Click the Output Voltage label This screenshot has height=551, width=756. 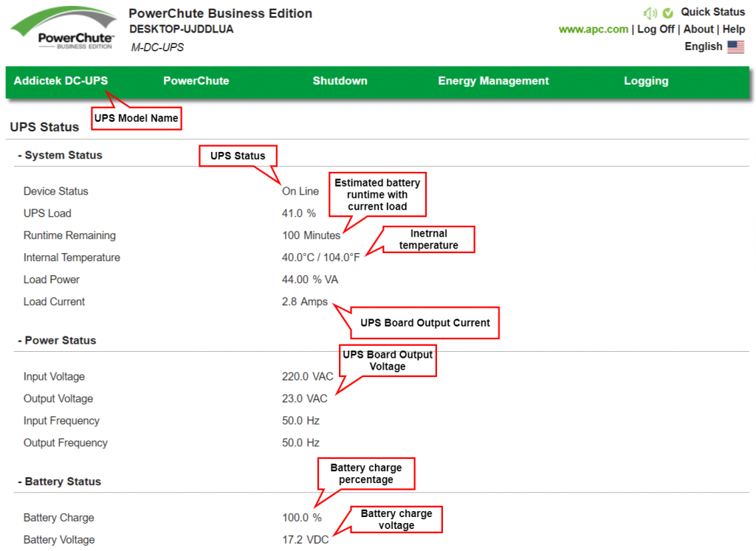(58, 399)
